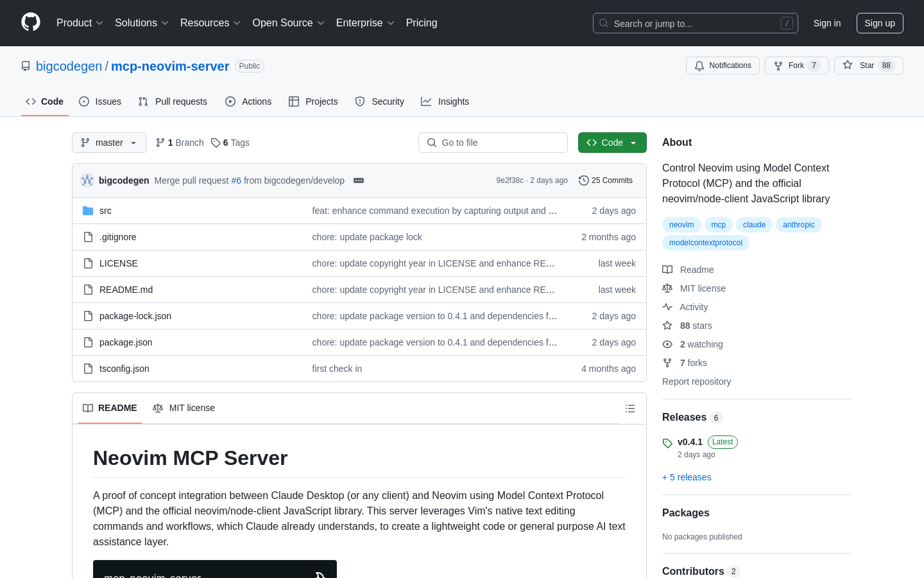This screenshot has width=924, height=578.
Task: Open the 'first check in' commit message
Action: click(337, 369)
